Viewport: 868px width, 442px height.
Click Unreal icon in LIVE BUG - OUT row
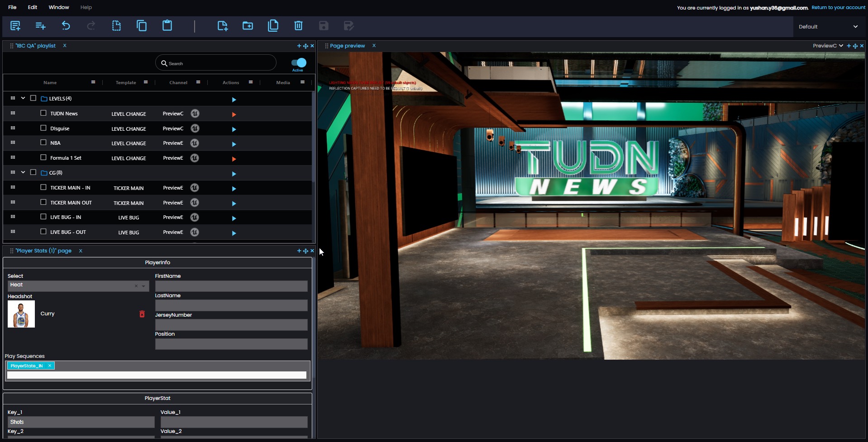[x=195, y=232]
